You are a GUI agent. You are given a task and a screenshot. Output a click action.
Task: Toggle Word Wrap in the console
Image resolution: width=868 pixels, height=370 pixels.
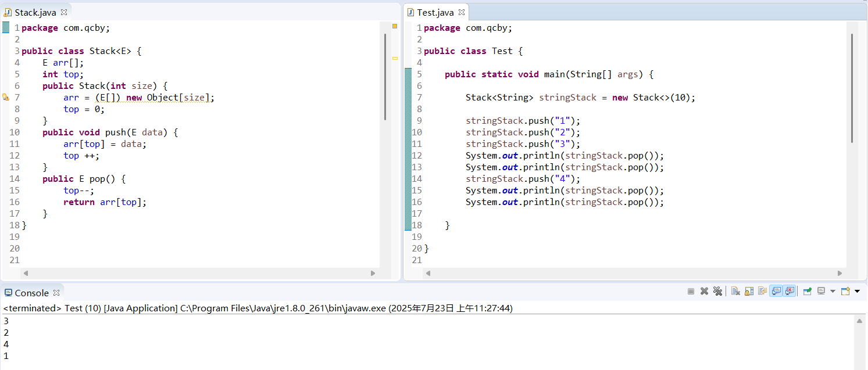(762, 291)
